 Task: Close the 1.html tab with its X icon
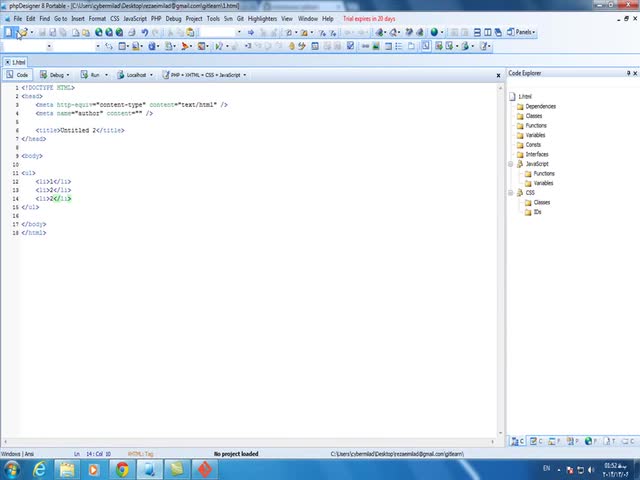coord(7,62)
